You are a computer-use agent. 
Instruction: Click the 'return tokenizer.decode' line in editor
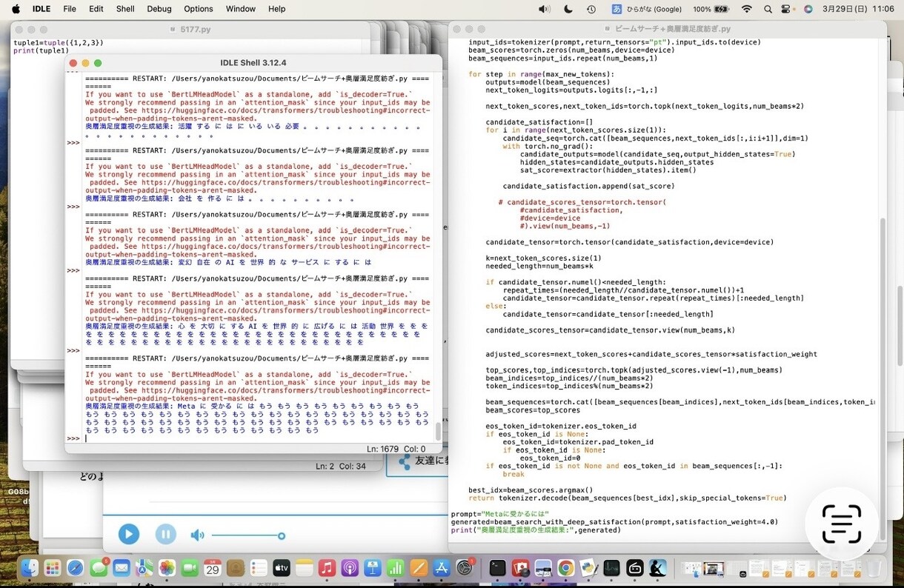627,498
